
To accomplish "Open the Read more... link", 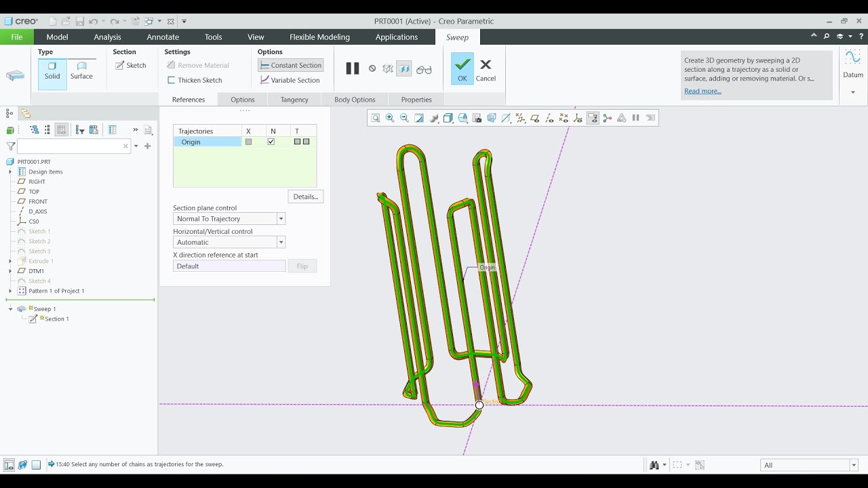I will click(x=703, y=91).
